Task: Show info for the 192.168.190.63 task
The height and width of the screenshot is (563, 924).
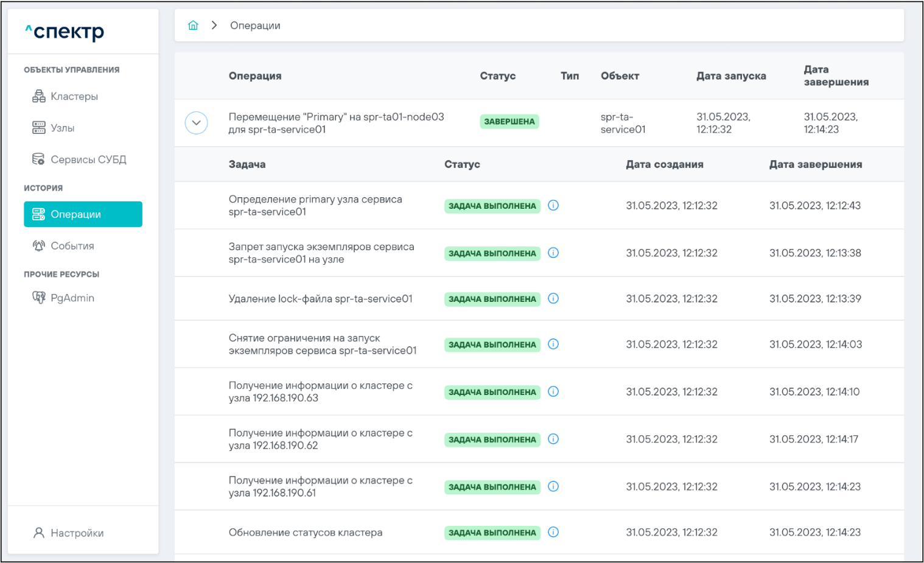Action: 553,391
